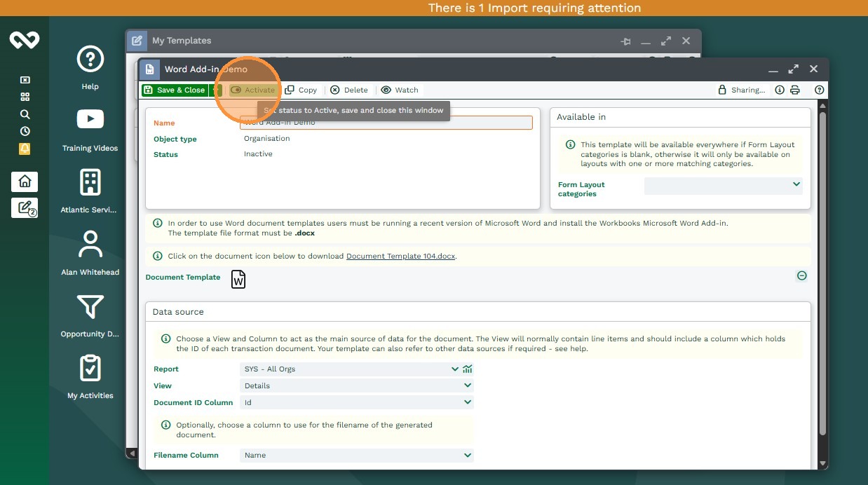Open the Alan Whitehead person shortcut

point(90,252)
